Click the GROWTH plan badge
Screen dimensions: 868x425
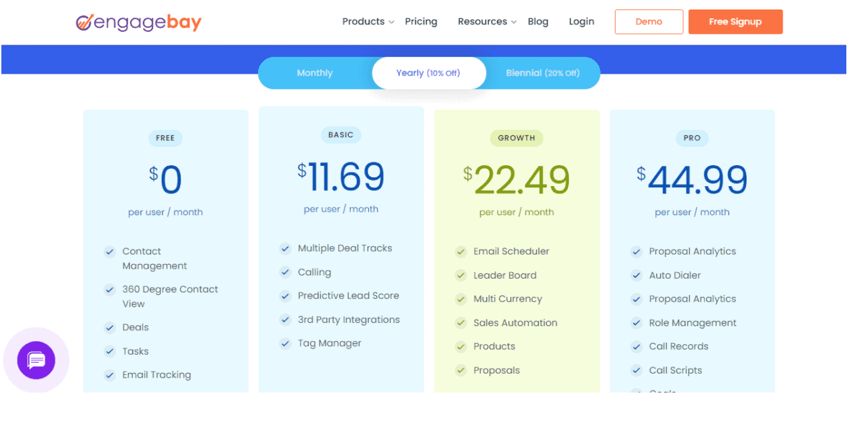(x=517, y=138)
